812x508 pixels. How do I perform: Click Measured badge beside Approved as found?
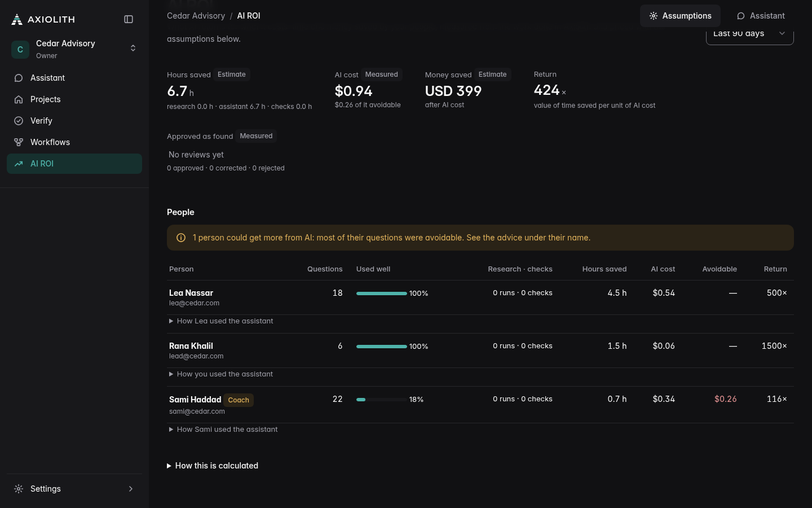256,136
